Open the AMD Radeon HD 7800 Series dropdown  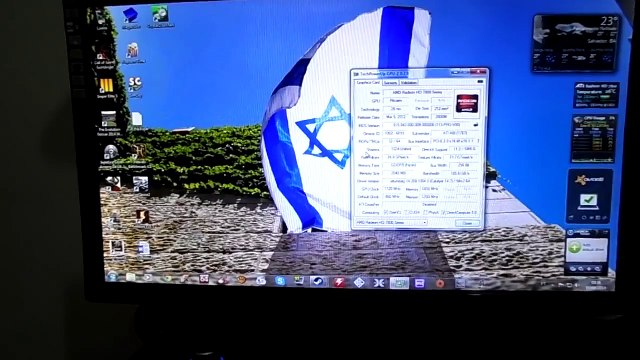391,223
